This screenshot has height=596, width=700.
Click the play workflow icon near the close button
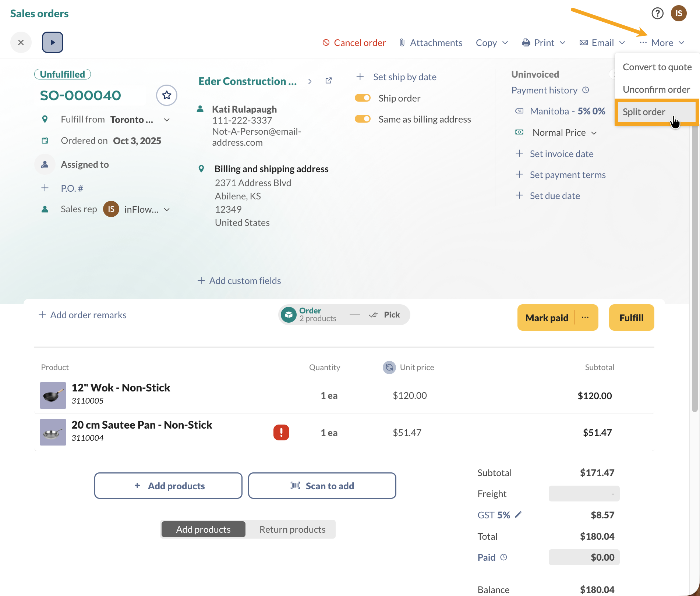click(x=52, y=42)
